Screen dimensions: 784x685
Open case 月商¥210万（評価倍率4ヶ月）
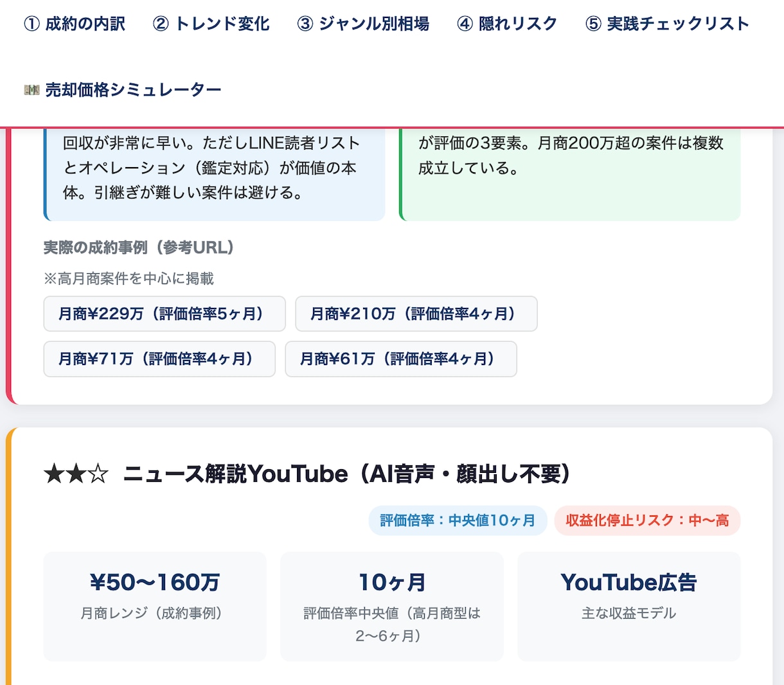point(416,314)
